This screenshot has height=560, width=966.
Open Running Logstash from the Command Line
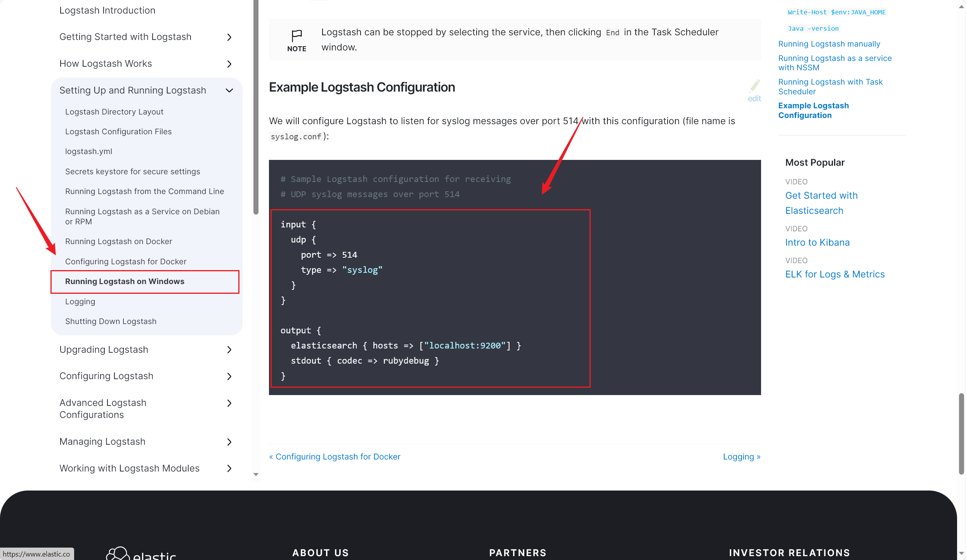pyautogui.click(x=144, y=191)
